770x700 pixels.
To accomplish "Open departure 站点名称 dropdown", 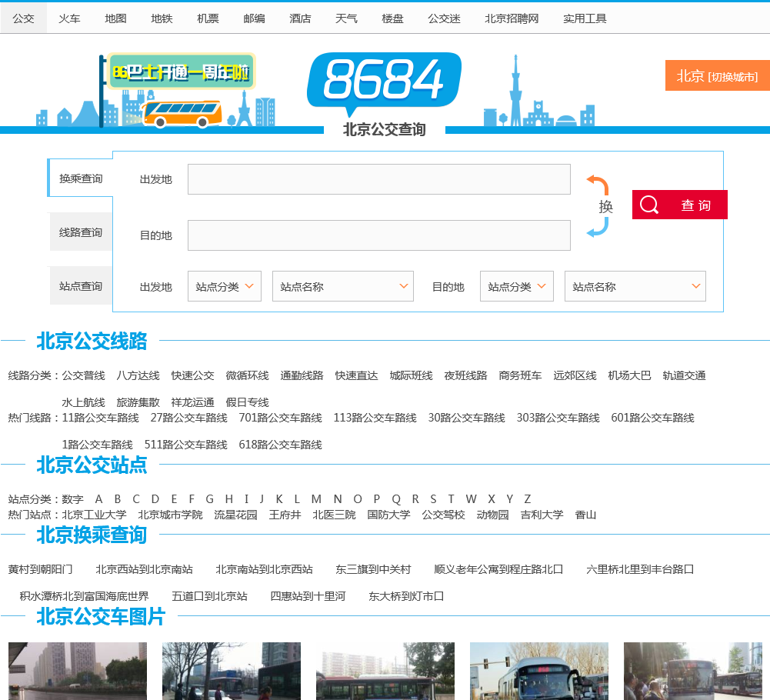I will coord(343,286).
